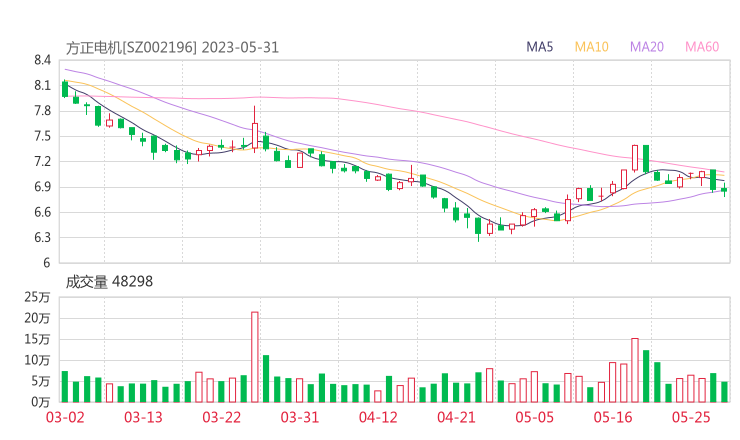This screenshot has width=740, height=440.
Task: Click the red volume bar reaching 15万 in May
Action: pyautogui.click(x=635, y=370)
